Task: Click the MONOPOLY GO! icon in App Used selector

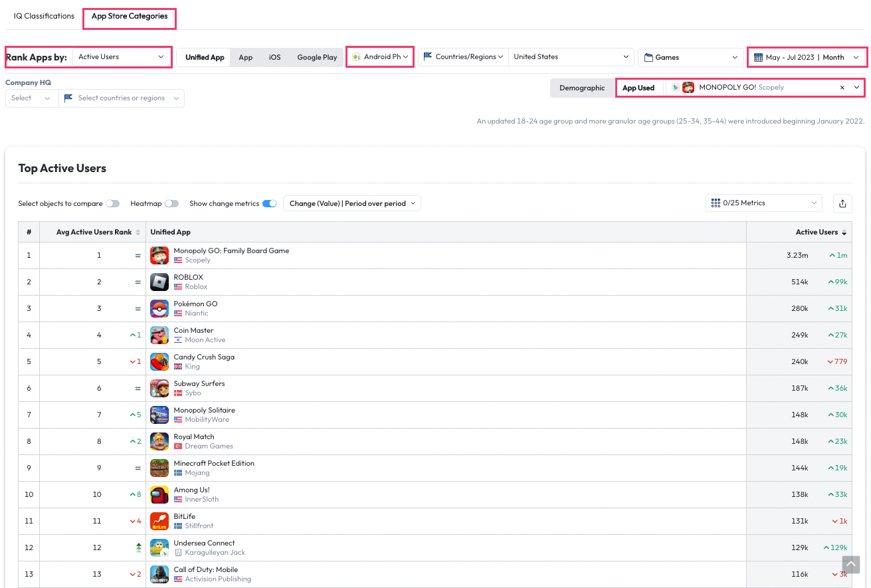Action: click(688, 88)
